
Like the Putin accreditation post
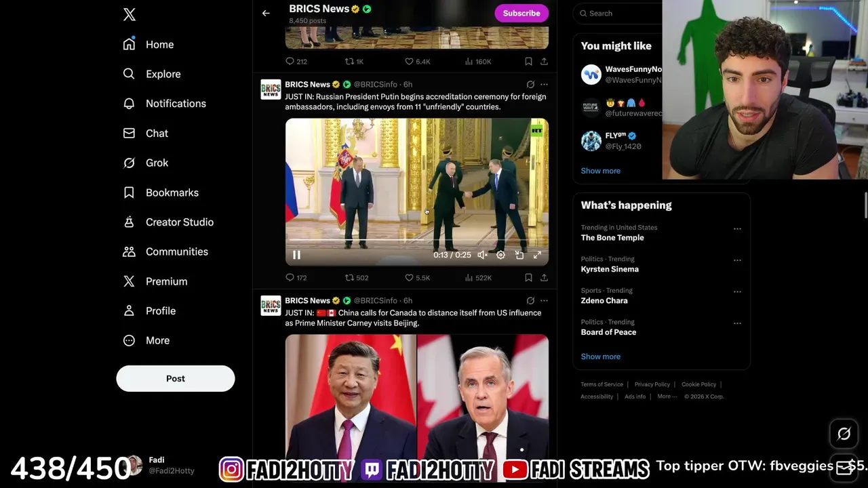tap(409, 277)
